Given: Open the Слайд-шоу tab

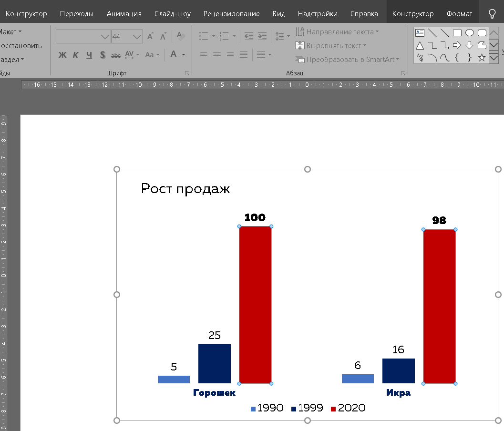Looking at the screenshot, I should tap(173, 14).
